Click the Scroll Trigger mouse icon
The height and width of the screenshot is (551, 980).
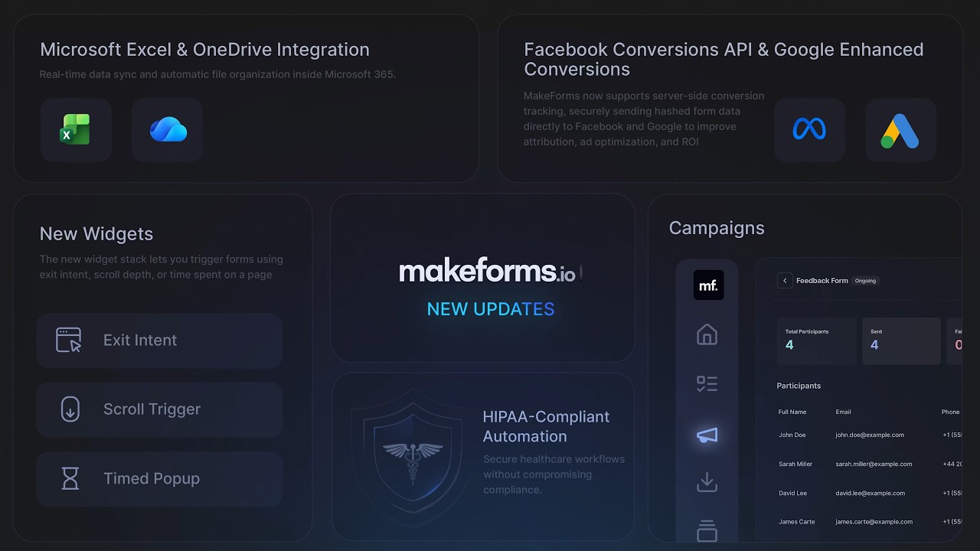pos(70,409)
